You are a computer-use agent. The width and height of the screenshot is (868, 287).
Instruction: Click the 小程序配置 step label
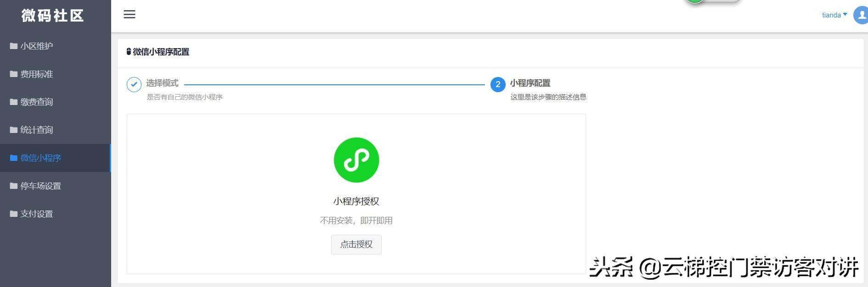point(530,83)
